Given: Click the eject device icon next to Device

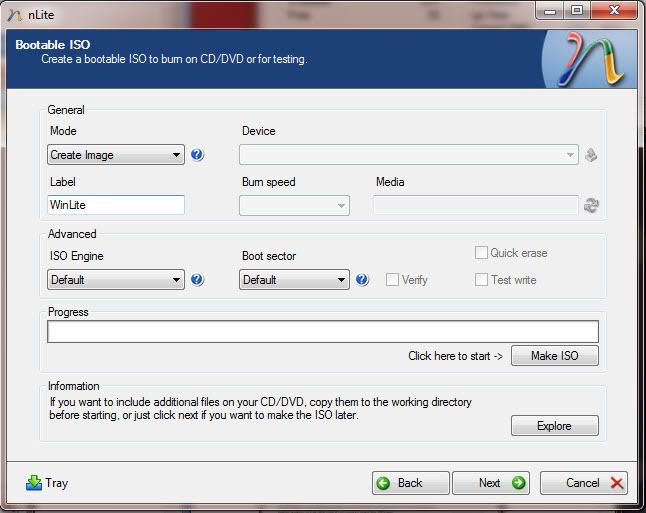Looking at the screenshot, I should point(591,155).
